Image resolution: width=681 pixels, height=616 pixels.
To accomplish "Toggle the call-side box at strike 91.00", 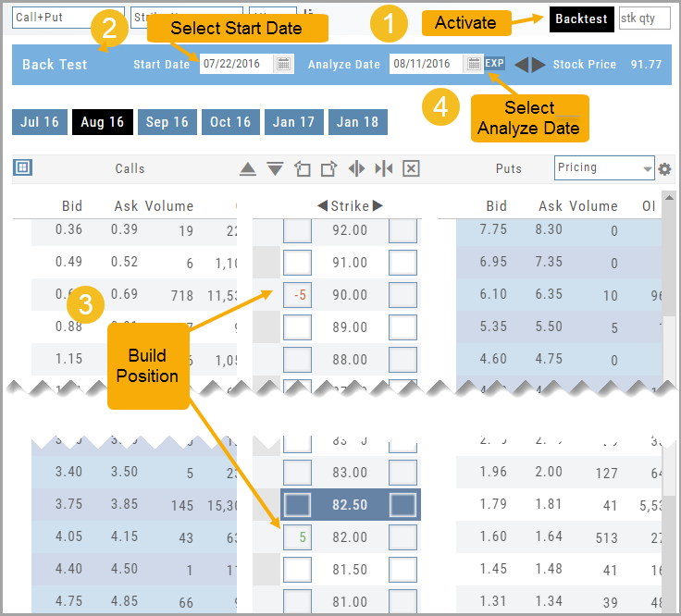I will 296,263.
